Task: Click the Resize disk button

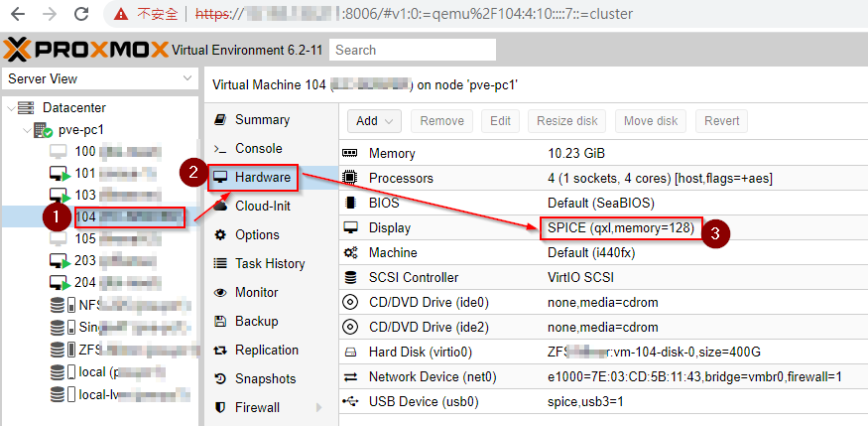Action: tap(566, 121)
